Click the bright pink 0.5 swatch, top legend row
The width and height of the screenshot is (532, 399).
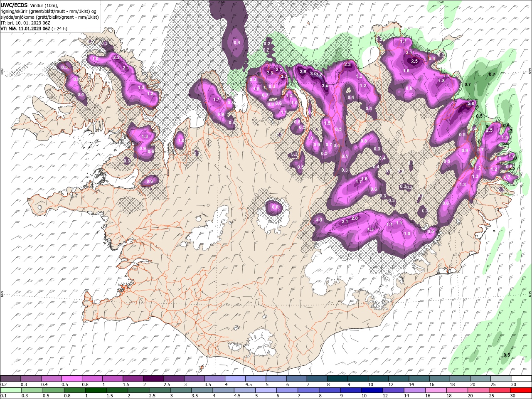click(x=71, y=379)
